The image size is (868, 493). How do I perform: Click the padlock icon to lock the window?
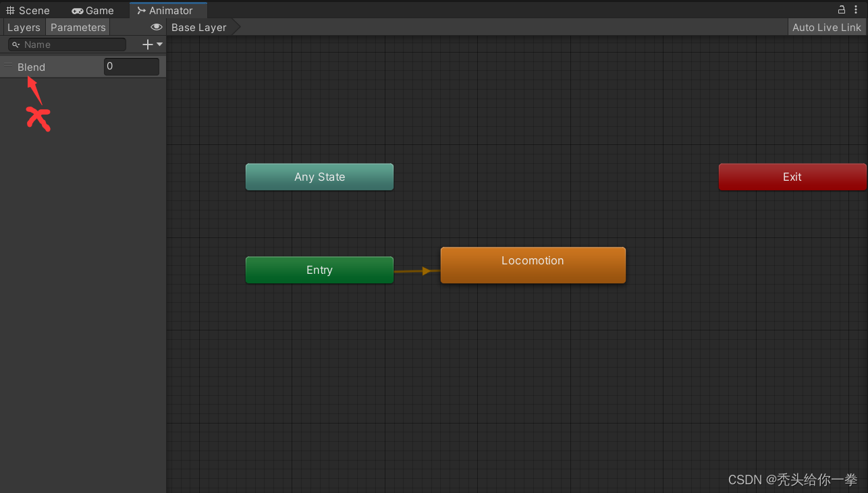[841, 9]
